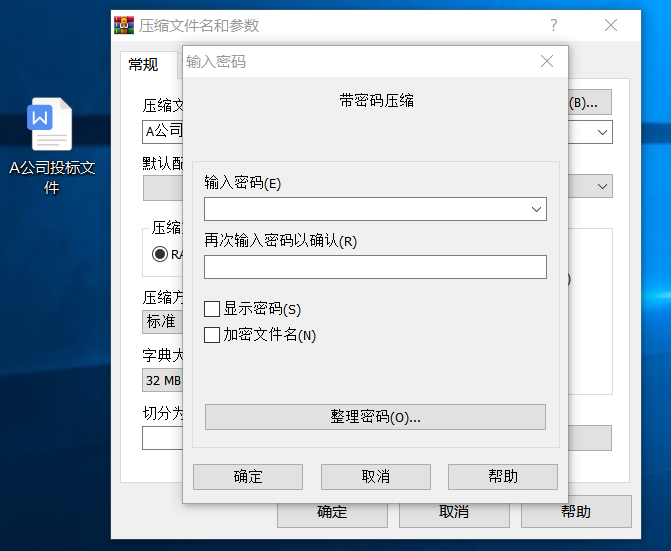The height and width of the screenshot is (551, 671).
Task: Close the 压缩文件名和参数 window
Action: pos(611,25)
